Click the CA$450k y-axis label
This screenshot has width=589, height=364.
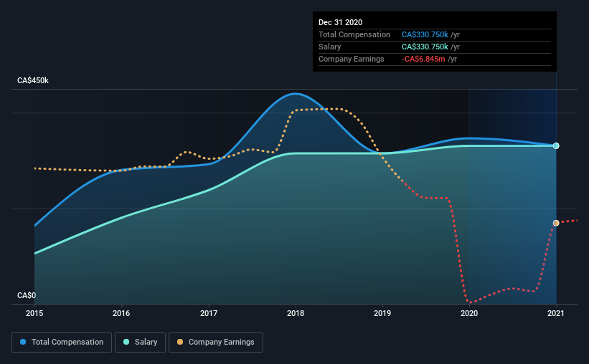33,80
